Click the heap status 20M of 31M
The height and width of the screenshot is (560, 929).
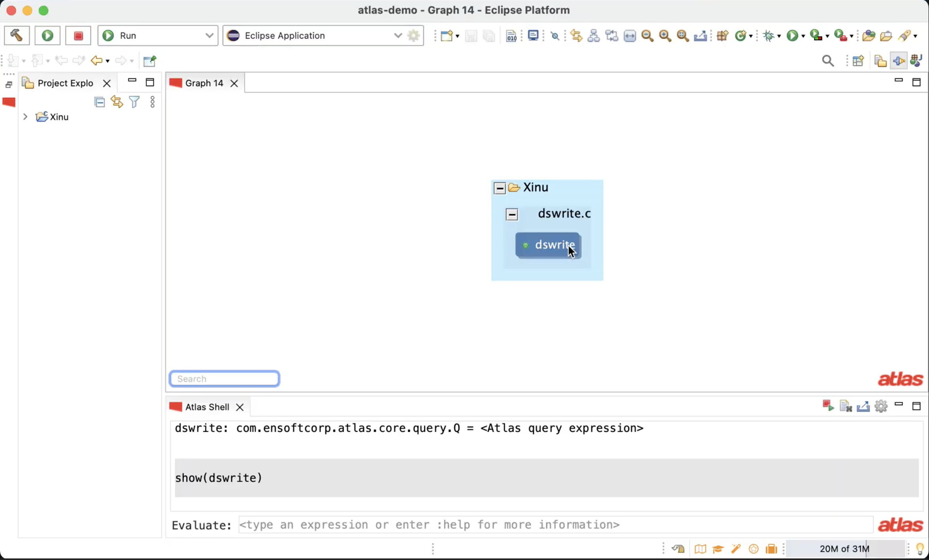coord(845,549)
